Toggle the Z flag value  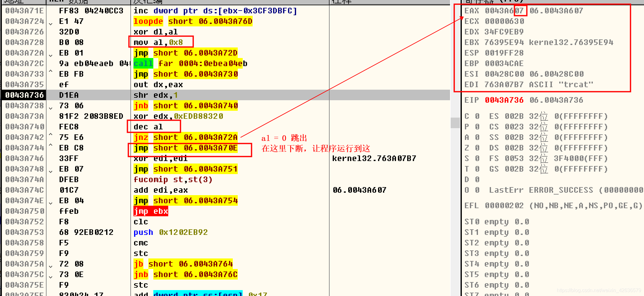pyautogui.click(x=477, y=148)
